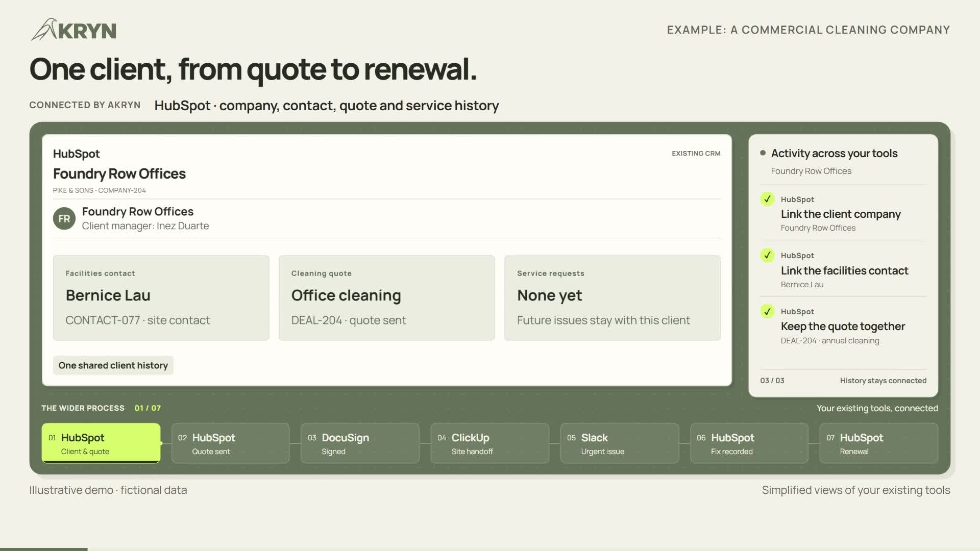Click the Foundry Row Offices card title

[119, 174]
